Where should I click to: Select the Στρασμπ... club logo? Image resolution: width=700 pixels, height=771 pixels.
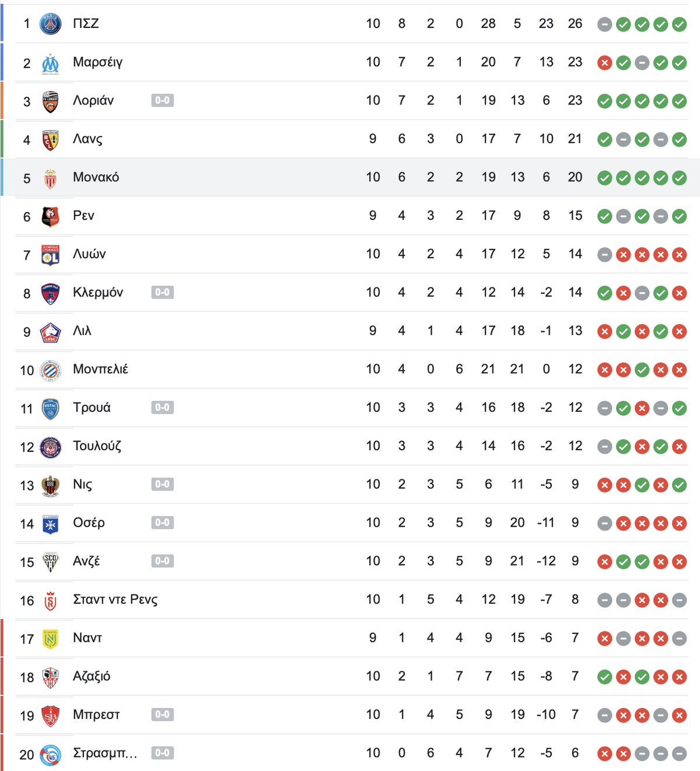(x=50, y=754)
